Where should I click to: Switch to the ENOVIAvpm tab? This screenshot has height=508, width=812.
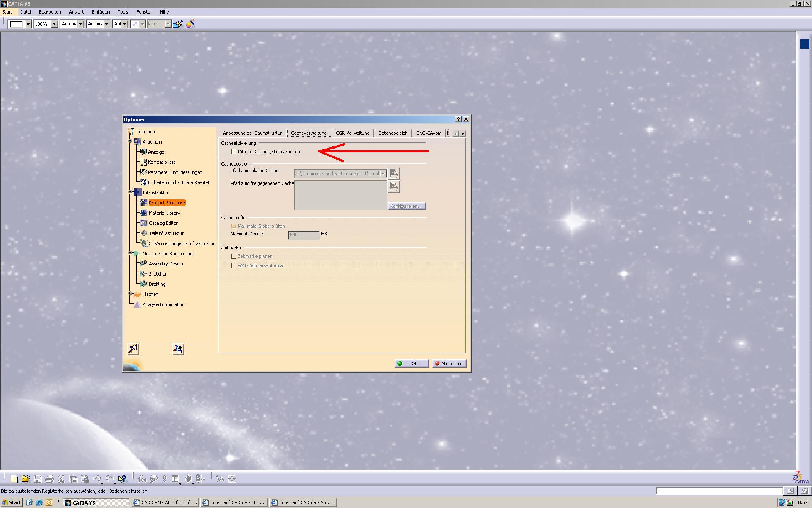point(429,133)
